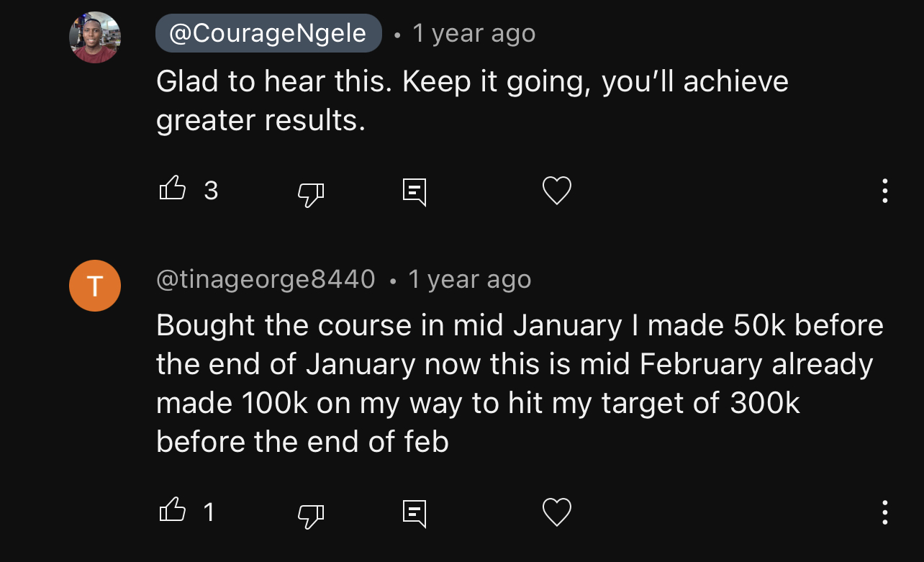Dislike the @tinageorge8440 comment
The width and height of the screenshot is (924, 562).
point(311,513)
